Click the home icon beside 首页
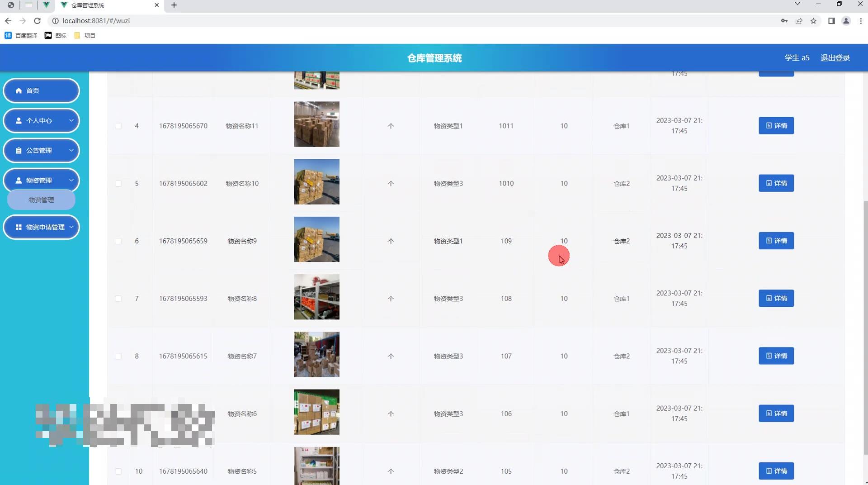Viewport: 868px width, 485px height. (x=19, y=90)
